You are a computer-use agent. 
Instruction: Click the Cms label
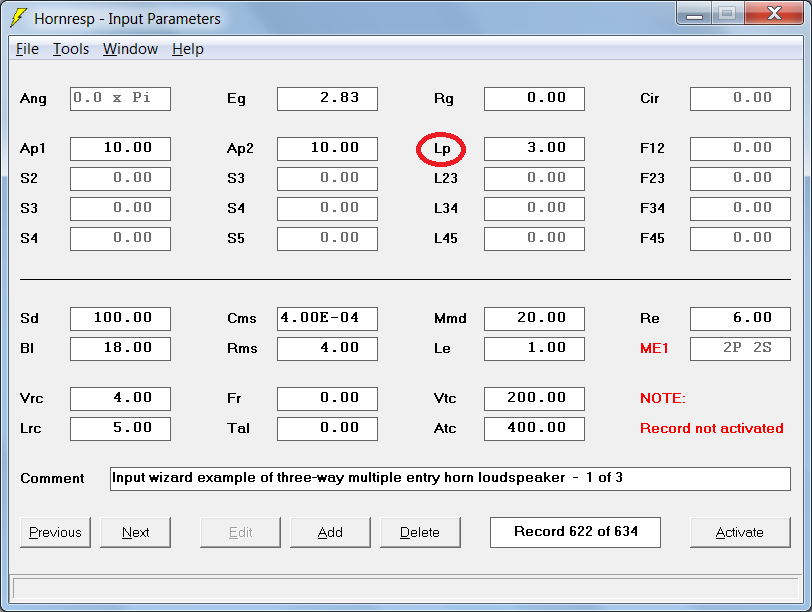tap(241, 318)
